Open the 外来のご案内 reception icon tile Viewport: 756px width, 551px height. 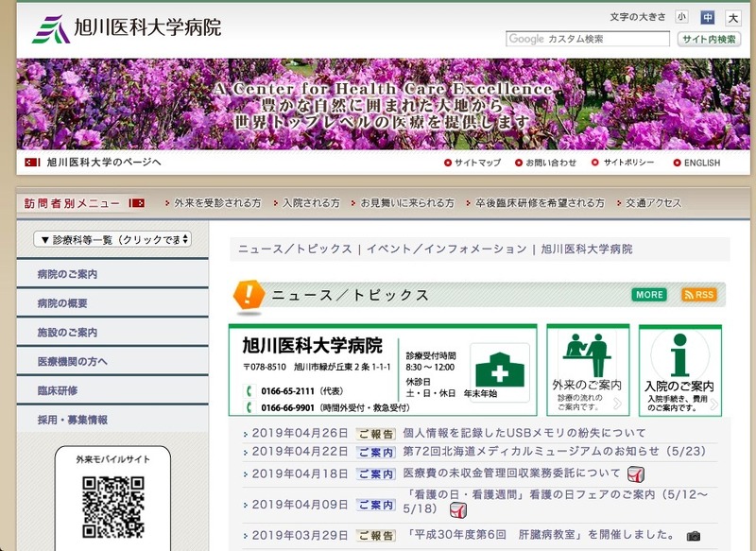(x=587, y=370)
